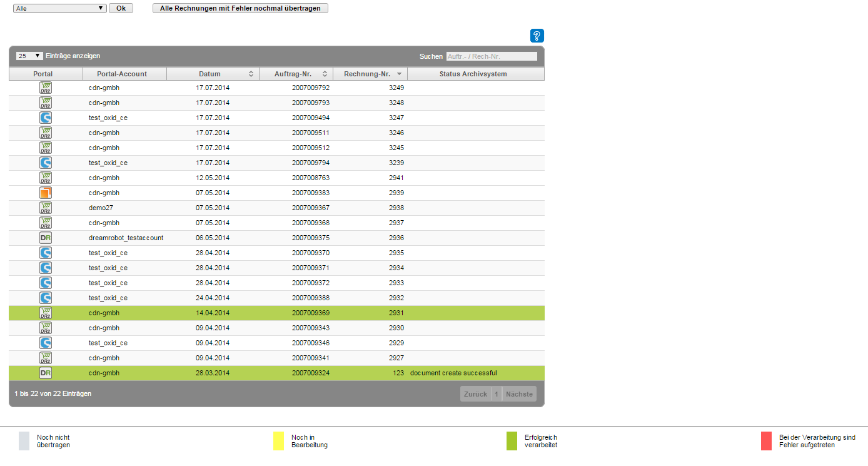Click the portal icon for invoice 2933
Viewport: 868px width, 466px height.
pos(46,283)
